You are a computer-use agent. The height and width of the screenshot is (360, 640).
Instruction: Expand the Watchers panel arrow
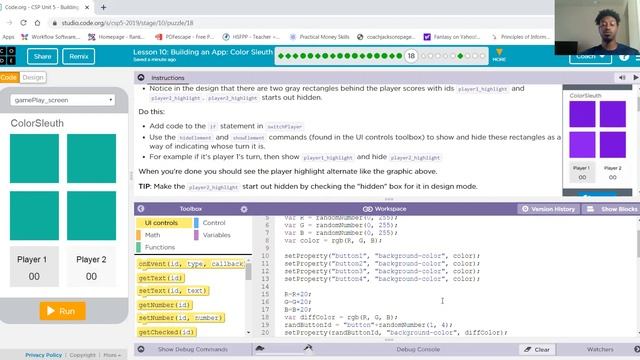(636, 349)
